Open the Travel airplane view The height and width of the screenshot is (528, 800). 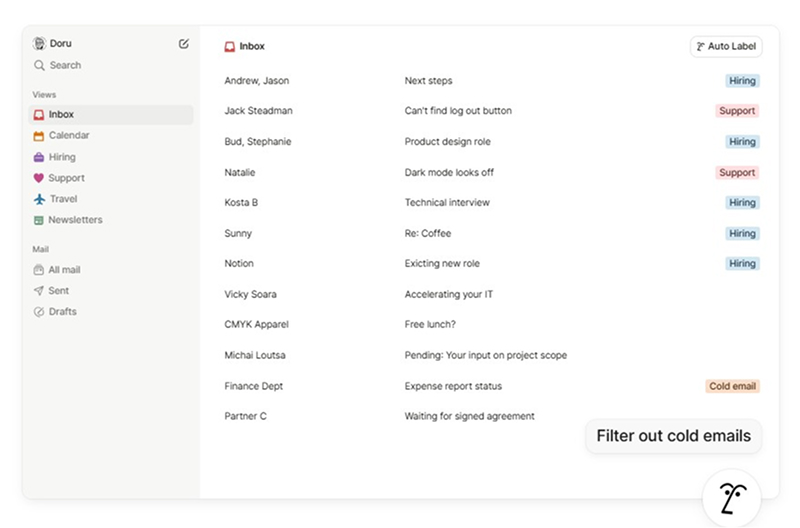point(62,199)
